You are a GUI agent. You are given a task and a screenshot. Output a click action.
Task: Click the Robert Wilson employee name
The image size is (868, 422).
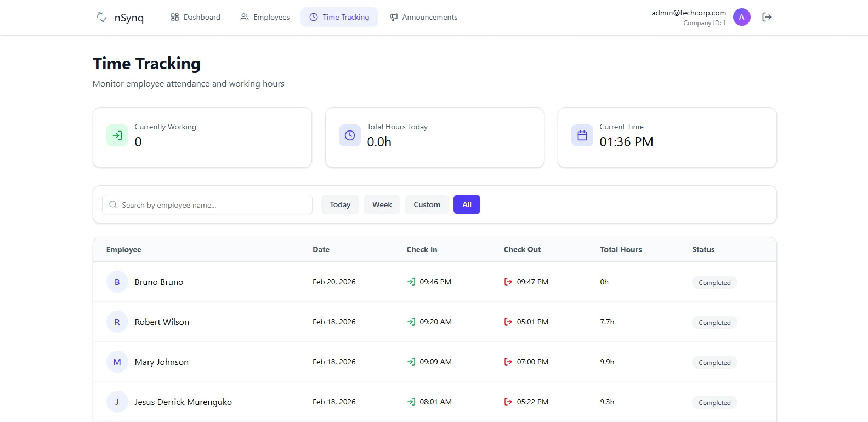point(162,322)
